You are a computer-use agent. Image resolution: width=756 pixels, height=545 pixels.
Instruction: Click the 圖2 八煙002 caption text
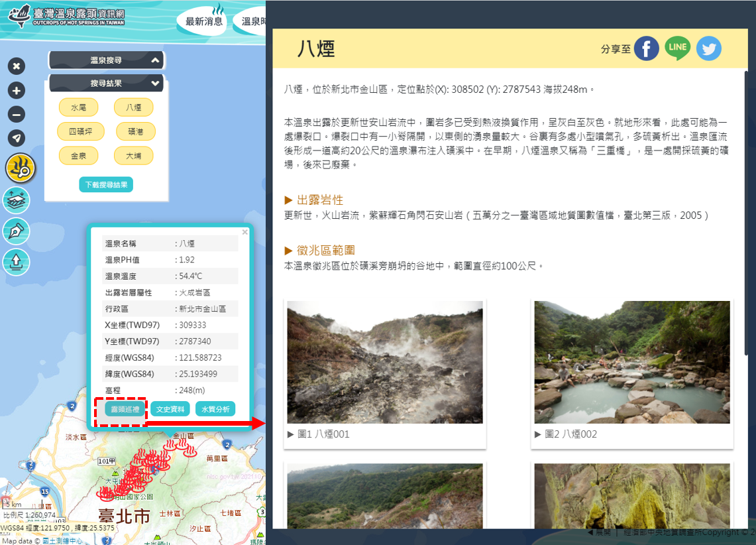[571, 434]
